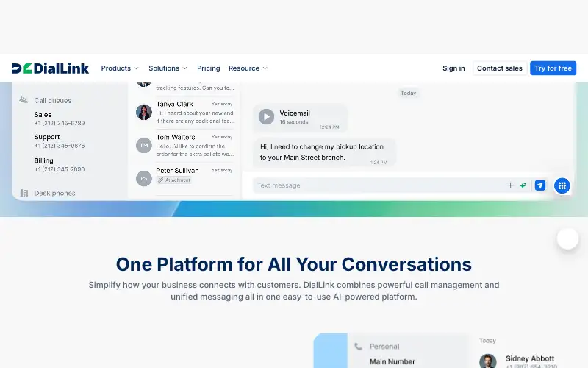Expand the Resource dropdown chevron
Screen dimensions: 588x368
tap(265, 68)
